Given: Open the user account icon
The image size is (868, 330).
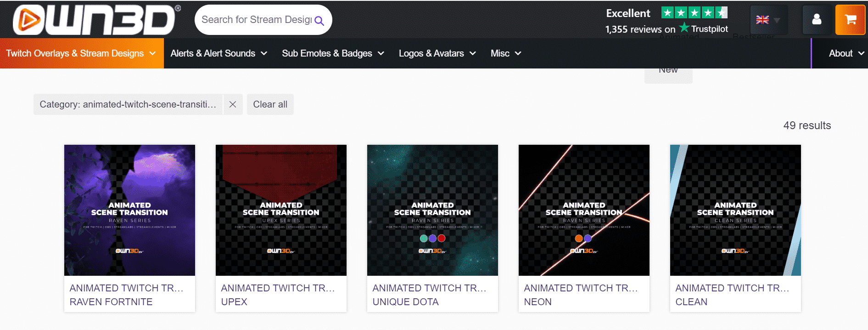Looking at the screenshot, I should [x=817, y=19].
